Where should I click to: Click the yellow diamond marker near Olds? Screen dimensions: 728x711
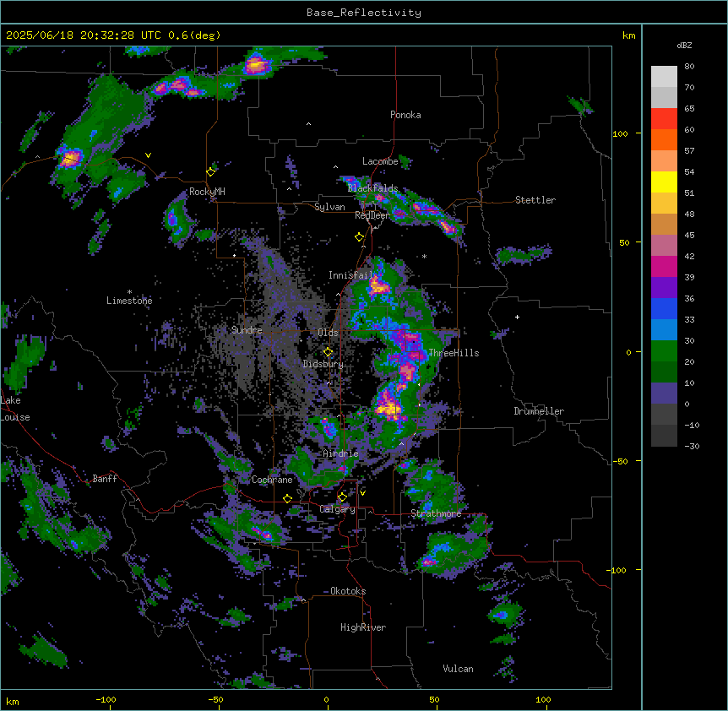click(329, 352)
